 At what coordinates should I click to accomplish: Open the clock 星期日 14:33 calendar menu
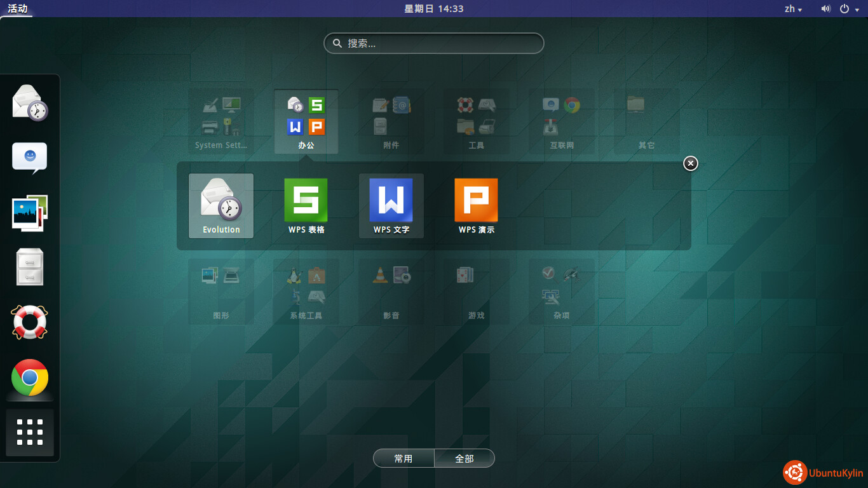434,9
